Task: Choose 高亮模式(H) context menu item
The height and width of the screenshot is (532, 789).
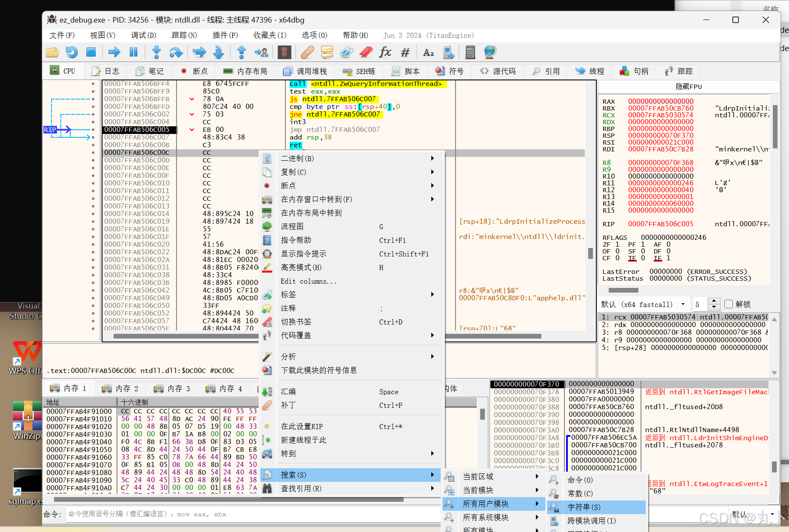Action: 352,267
